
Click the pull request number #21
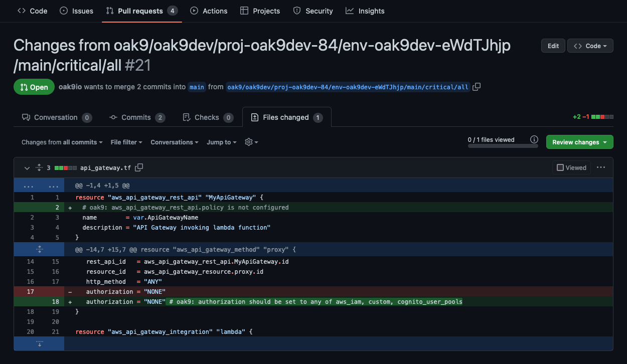tap(137, 65)
